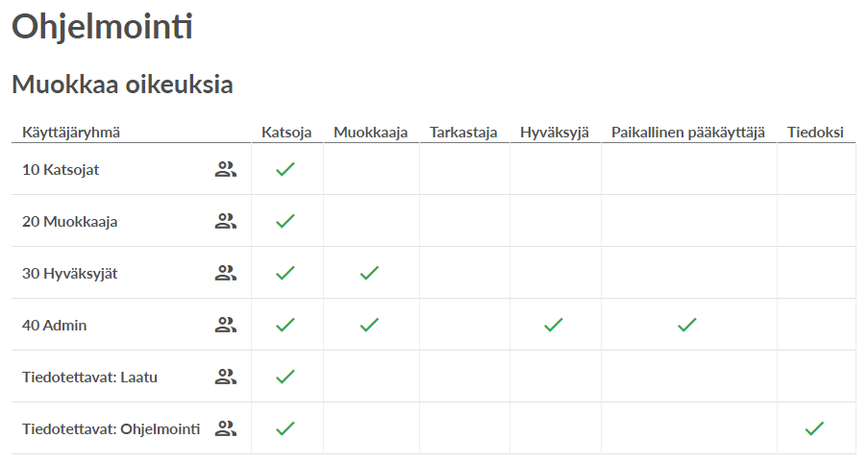Select the 30 Hyväksyjät group name

point(70,273)
